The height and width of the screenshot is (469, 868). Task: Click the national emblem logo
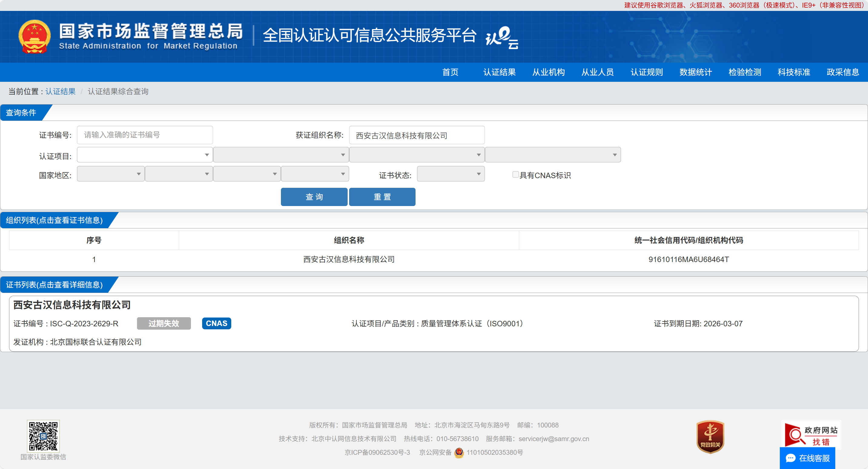tap(34, 36)
